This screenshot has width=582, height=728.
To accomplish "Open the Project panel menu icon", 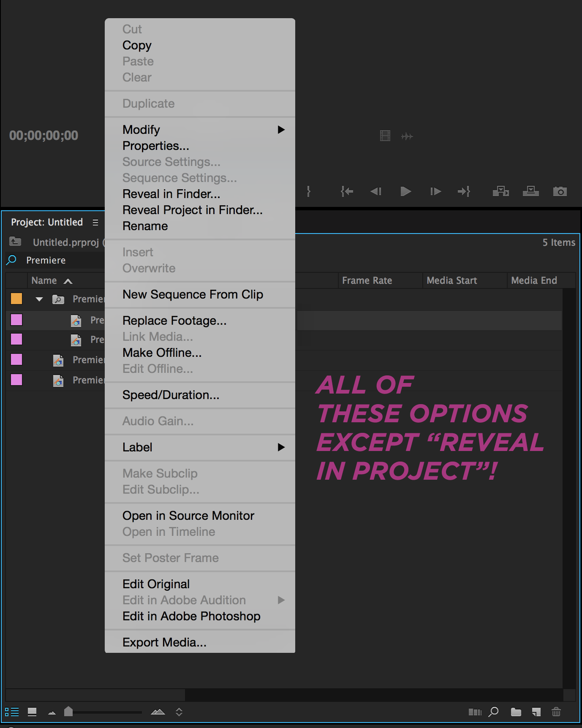I will pyautogui.click(x=95, y=223).
